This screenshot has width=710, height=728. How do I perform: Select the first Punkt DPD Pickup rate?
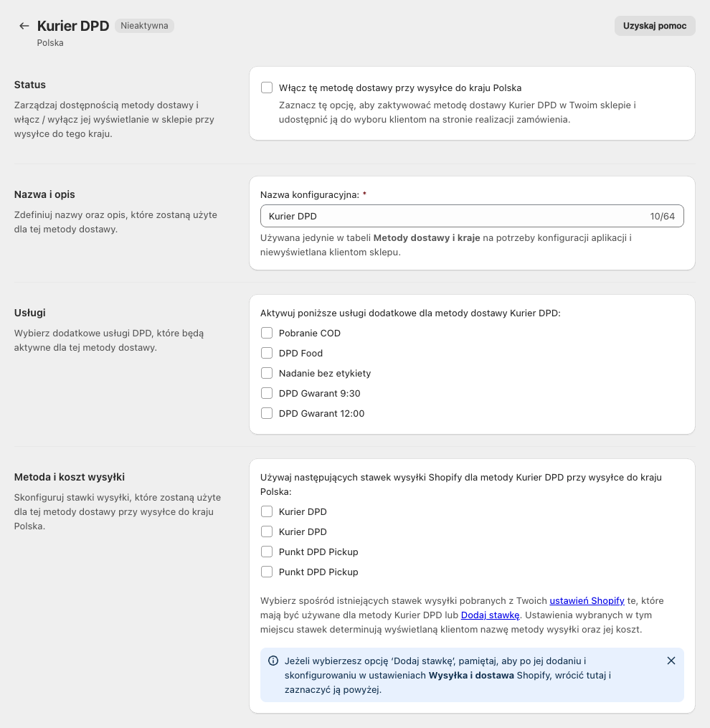click(x=267, y=552)
